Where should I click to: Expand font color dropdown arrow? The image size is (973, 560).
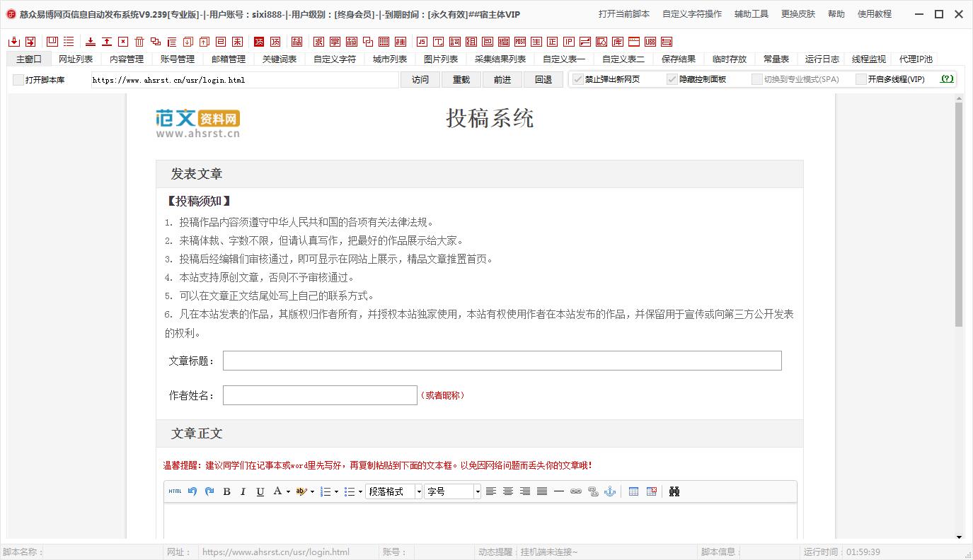tap(289, 492)
